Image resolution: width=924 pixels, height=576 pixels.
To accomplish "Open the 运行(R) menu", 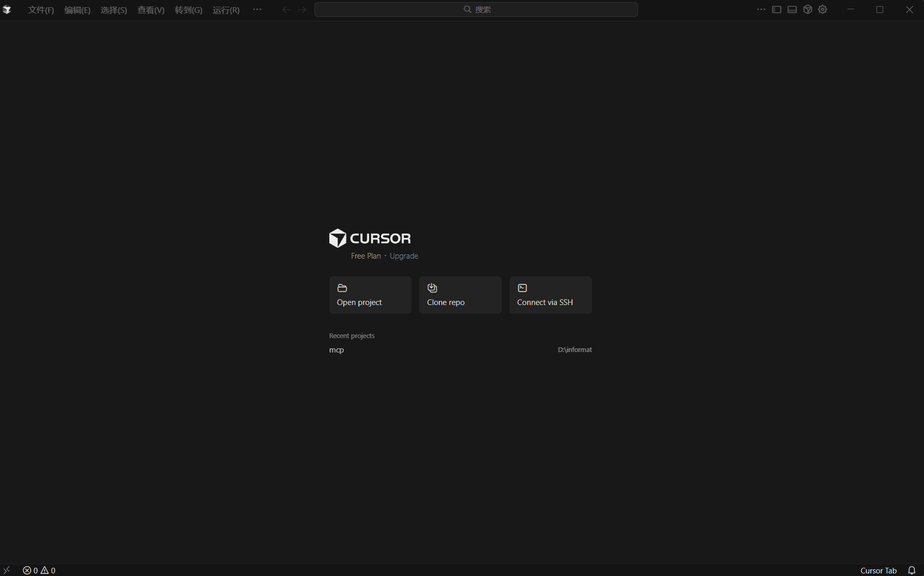I will click(x=226, y=10).
